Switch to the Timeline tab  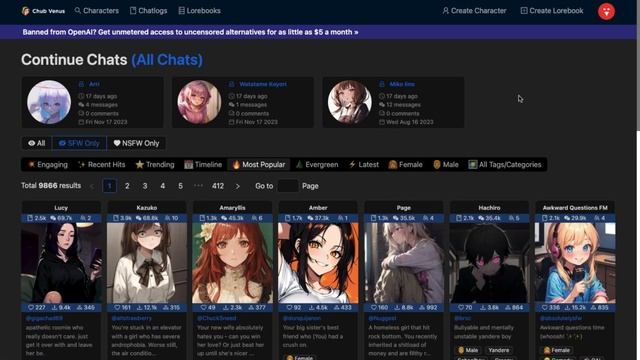(203, 164)
